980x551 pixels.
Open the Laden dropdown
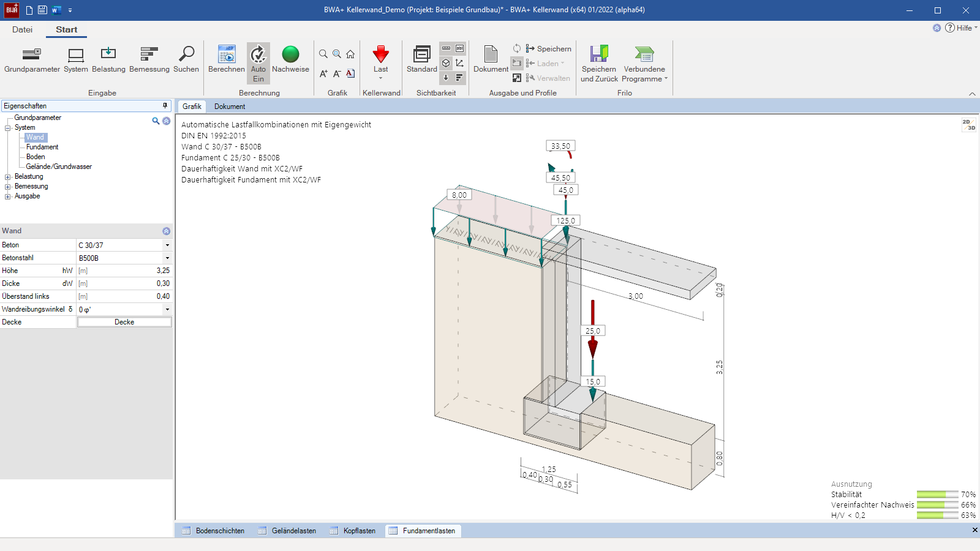545,63
